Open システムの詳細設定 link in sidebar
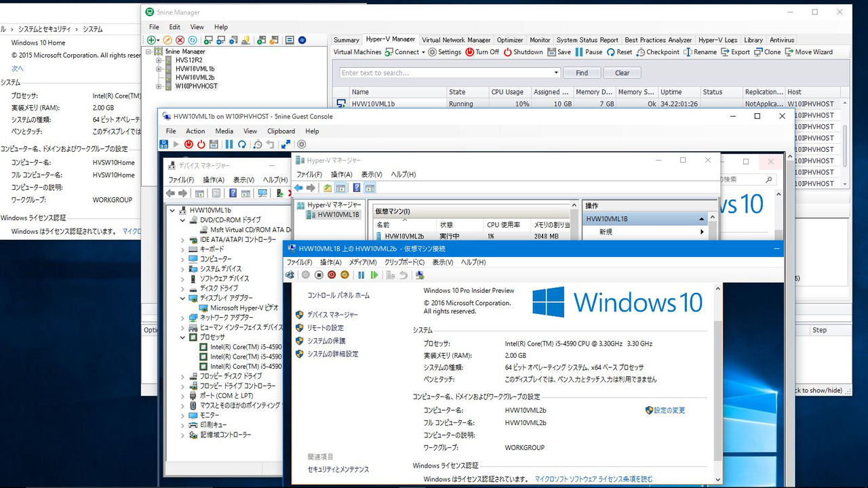The image size is (868, 488). coord(332,354)
